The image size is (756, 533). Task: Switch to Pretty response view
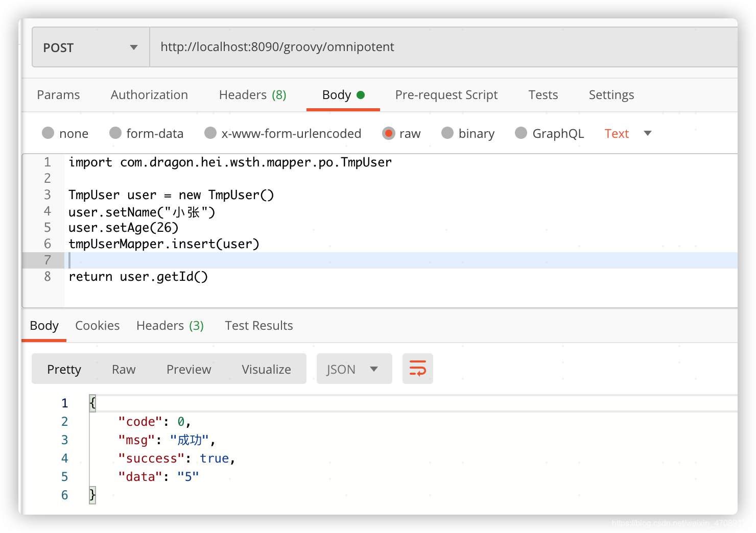click(64, 369)
